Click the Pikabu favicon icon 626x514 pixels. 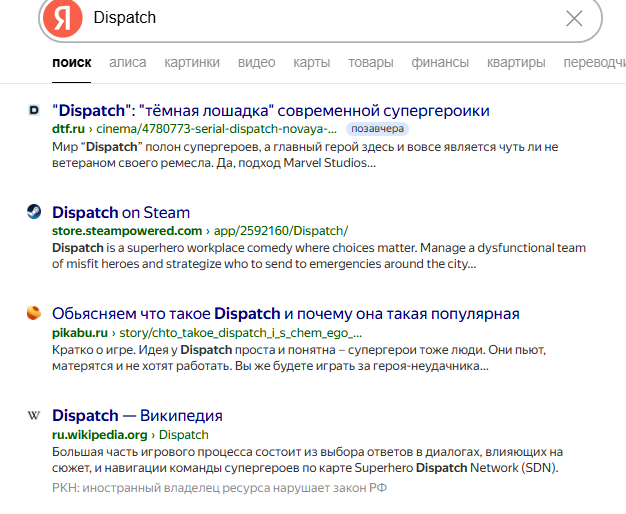click(x=33, y=313)
